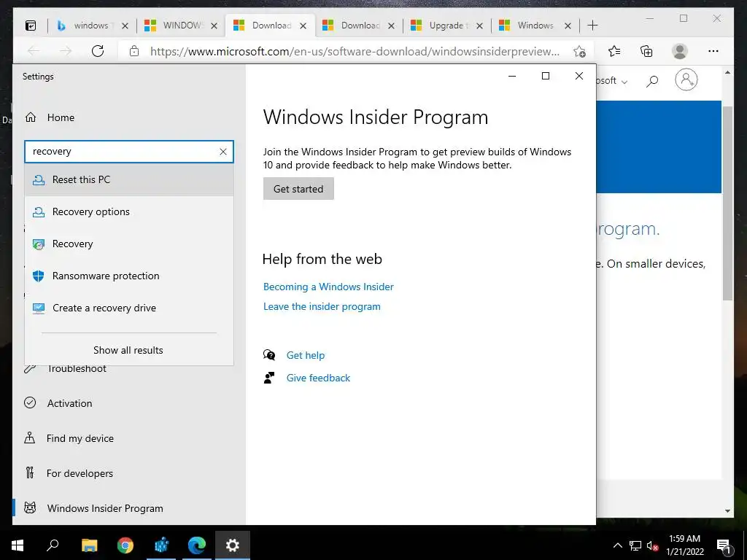Click the Edge back arrow

coord(34,51)
